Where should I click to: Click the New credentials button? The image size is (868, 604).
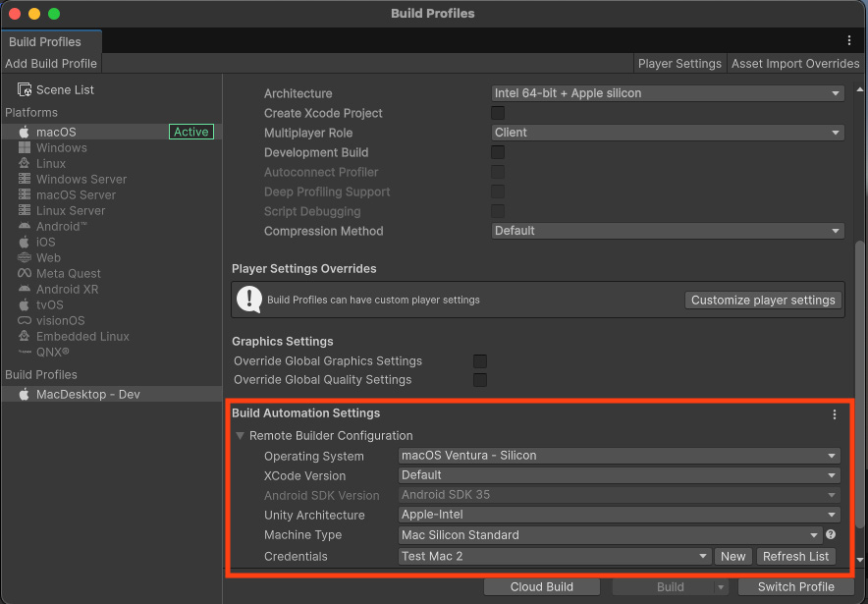click(732, 557)
